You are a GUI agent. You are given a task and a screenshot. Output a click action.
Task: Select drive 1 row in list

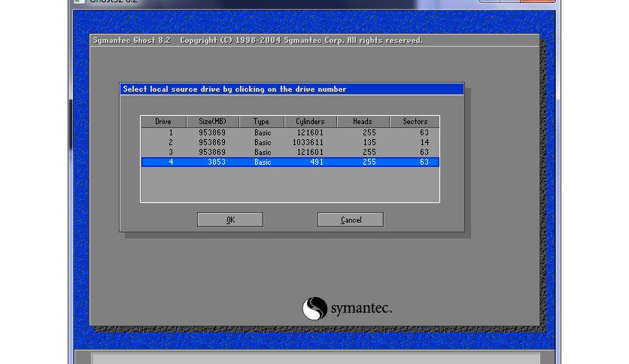(290, 132)
